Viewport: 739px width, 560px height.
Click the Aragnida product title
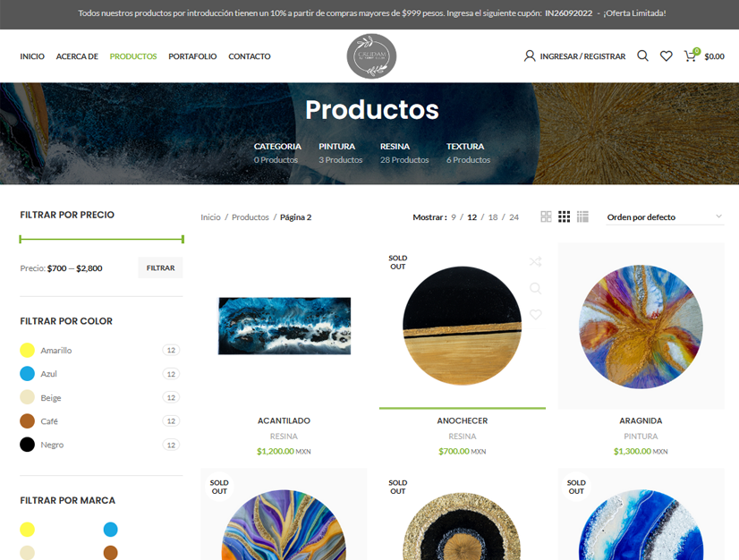641,420
